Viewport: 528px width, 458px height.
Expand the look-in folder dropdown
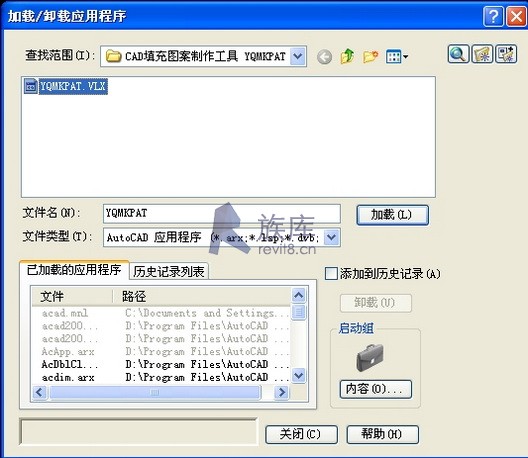[297, 56]
